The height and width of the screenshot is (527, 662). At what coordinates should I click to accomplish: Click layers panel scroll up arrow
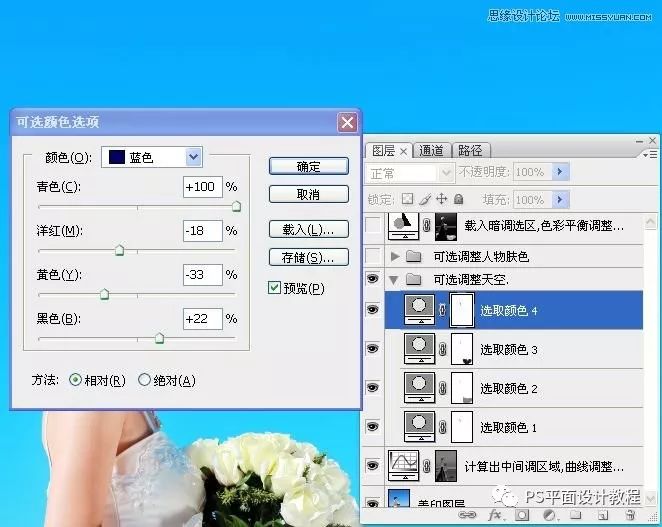[x=651, y=221]
